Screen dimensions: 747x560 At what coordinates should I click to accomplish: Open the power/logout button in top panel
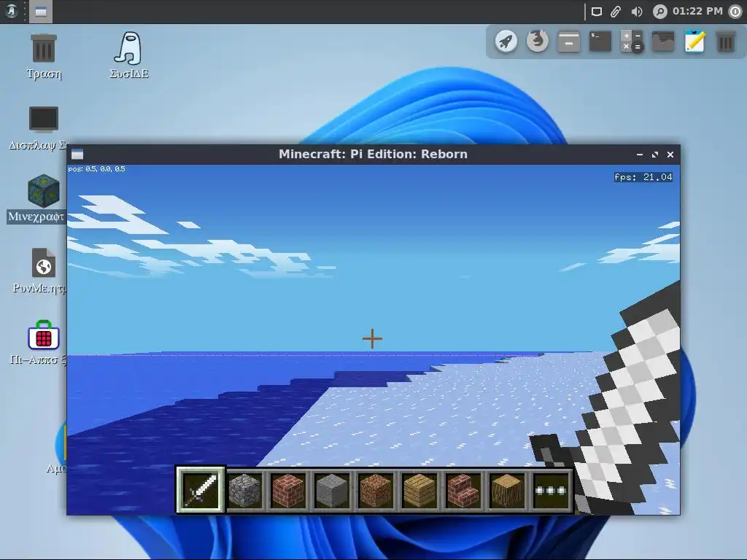tap(735, 12)
